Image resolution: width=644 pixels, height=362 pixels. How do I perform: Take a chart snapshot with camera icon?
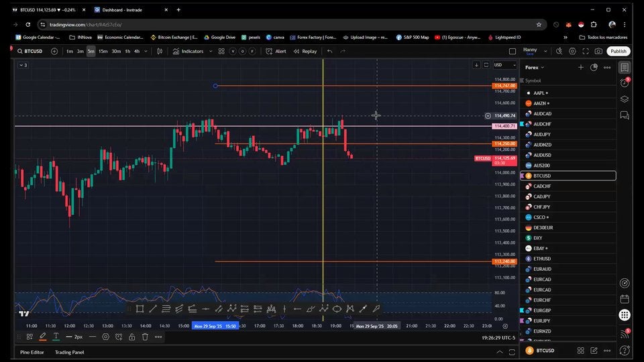pyautogui.click(x=598, y=51)
